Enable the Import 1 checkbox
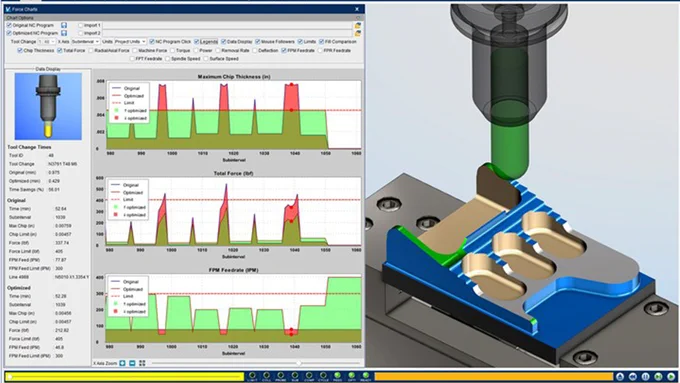Viewport: 680px width, 383px height. (80, 26)
